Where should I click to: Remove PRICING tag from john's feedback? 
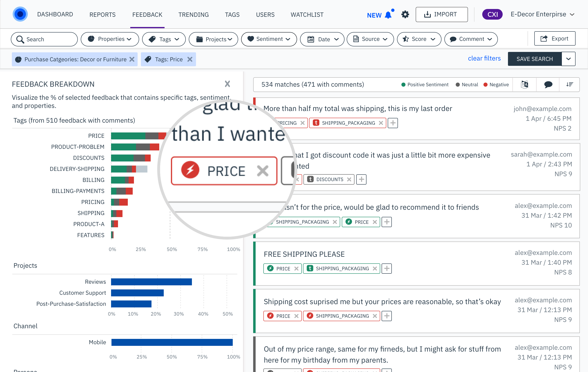click(x=302, y=123)
